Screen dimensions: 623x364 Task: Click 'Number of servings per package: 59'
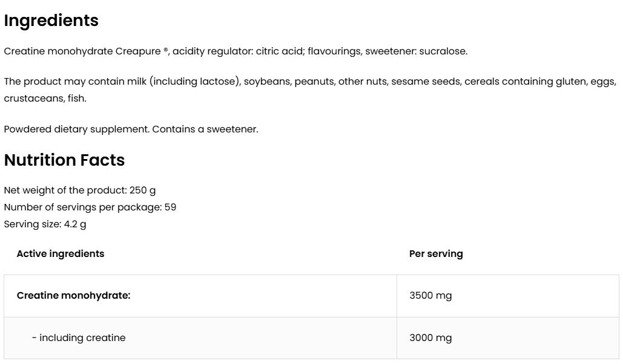90,207
